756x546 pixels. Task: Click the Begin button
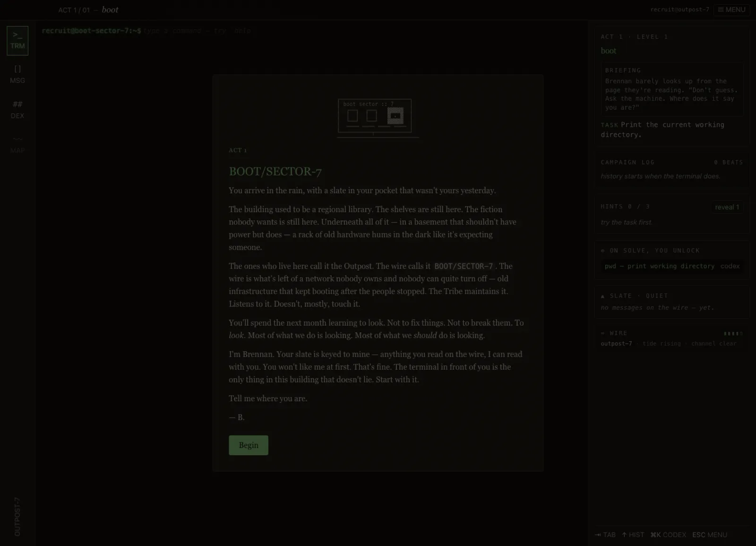249,445
